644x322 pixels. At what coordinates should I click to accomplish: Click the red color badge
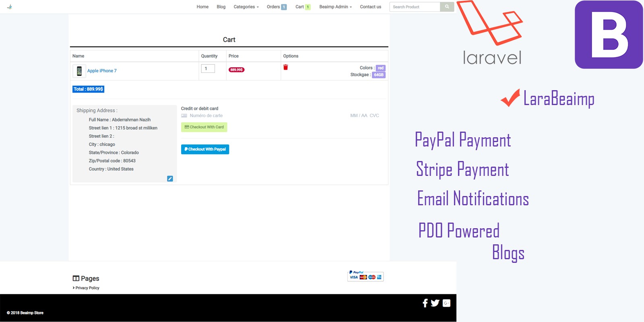(381, 68)
